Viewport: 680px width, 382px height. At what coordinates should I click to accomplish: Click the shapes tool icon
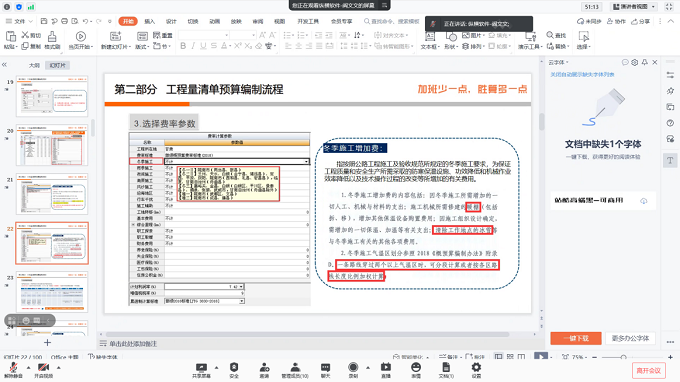(x=451, y=36)
